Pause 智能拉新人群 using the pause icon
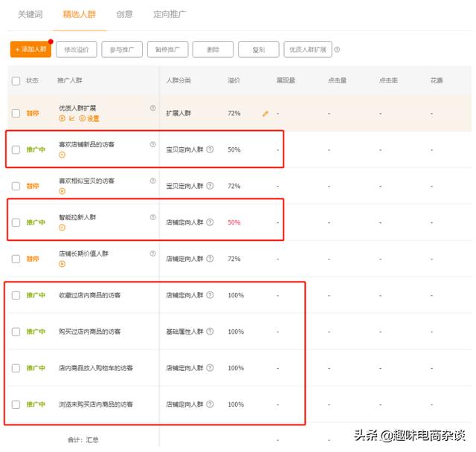Screen dimensions: 476x452 coord(62,227)
